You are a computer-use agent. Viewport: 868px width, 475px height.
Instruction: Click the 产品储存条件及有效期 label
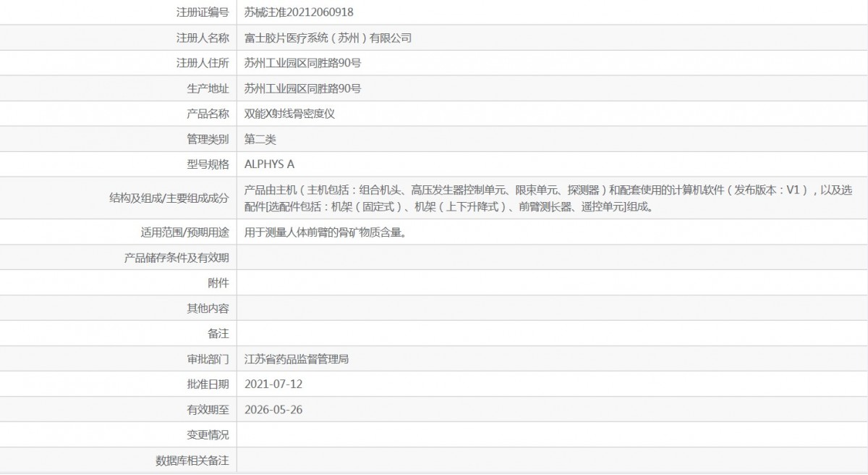click(x=176, y=258)
